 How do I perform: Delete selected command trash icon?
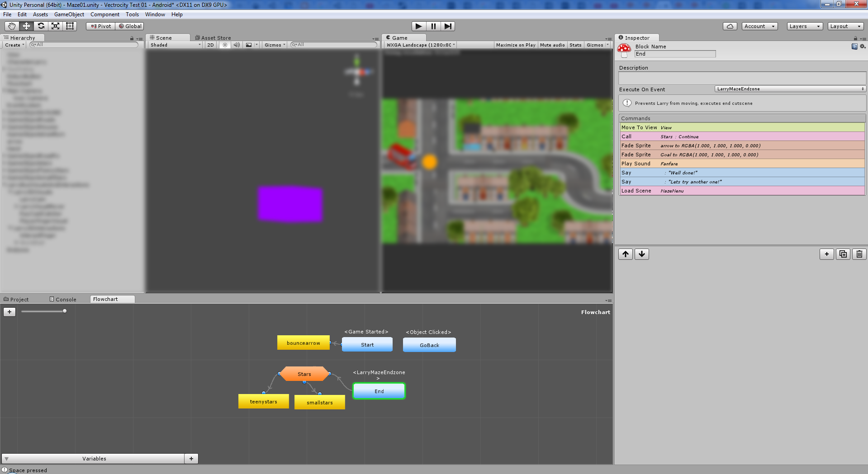tap(859, 254)
